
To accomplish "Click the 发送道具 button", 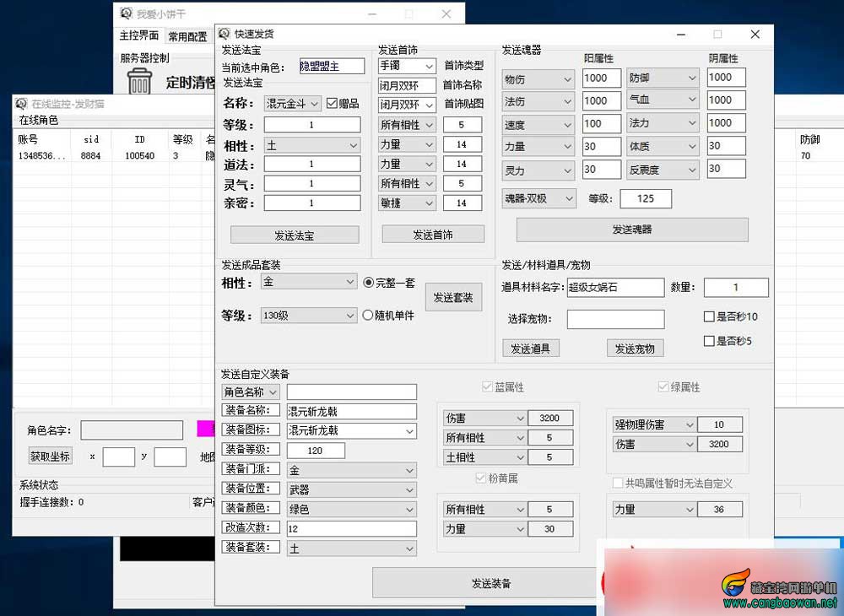I will point(530,349).
